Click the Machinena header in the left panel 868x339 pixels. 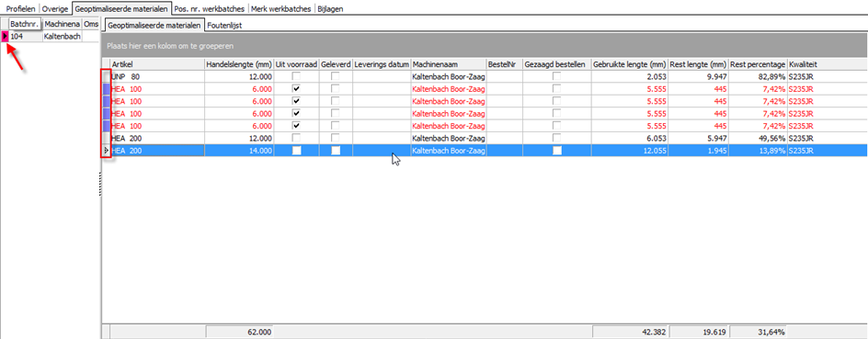point(62,24)
